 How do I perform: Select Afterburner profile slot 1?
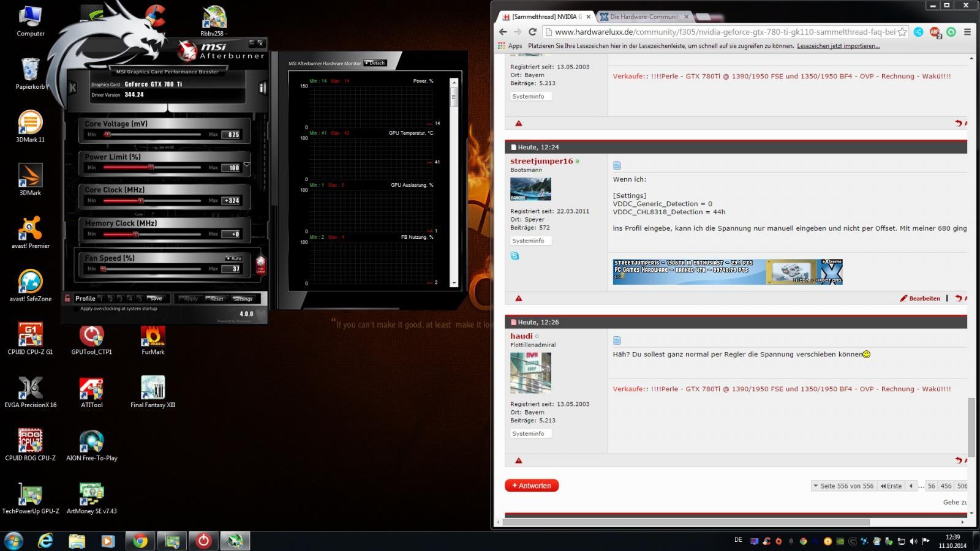(101, 299)
